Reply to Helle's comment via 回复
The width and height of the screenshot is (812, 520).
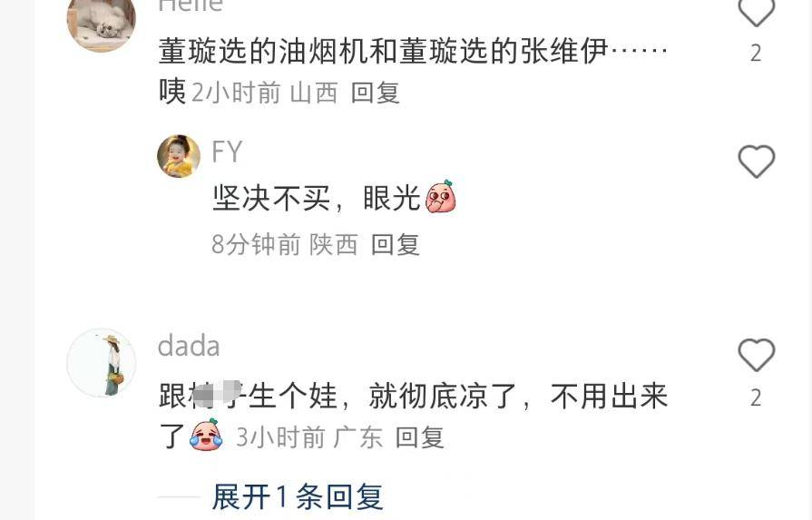[x=376, y=93]
